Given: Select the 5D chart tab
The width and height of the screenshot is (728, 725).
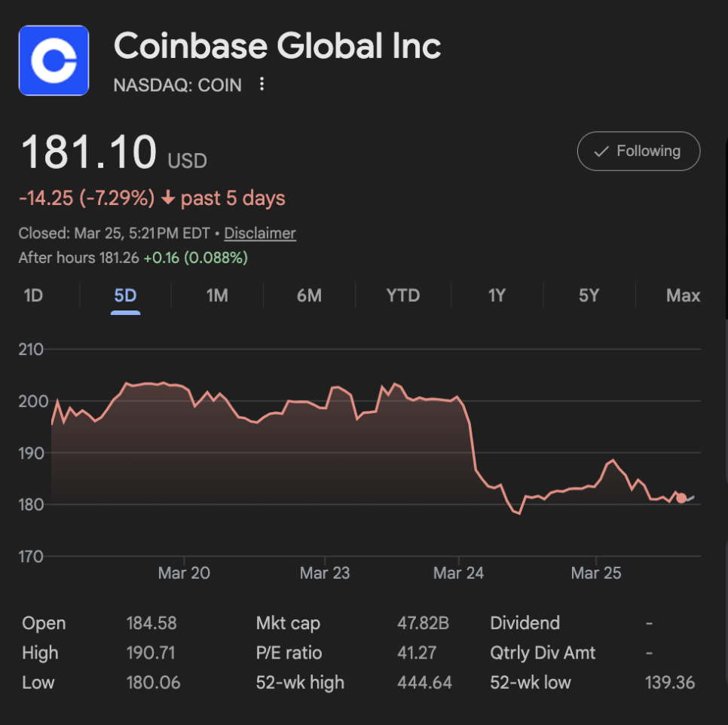Looking at the screenshot, I should (125, 295).
